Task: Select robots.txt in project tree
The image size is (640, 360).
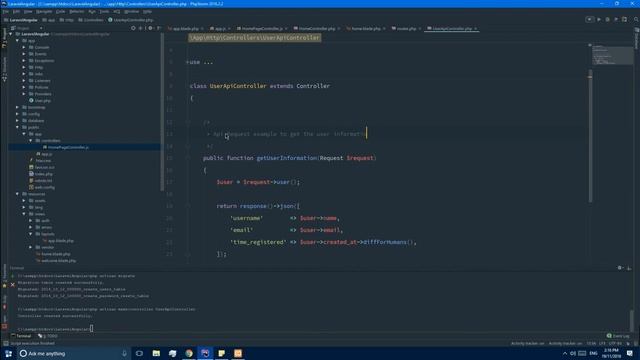Action: [40, 180]
